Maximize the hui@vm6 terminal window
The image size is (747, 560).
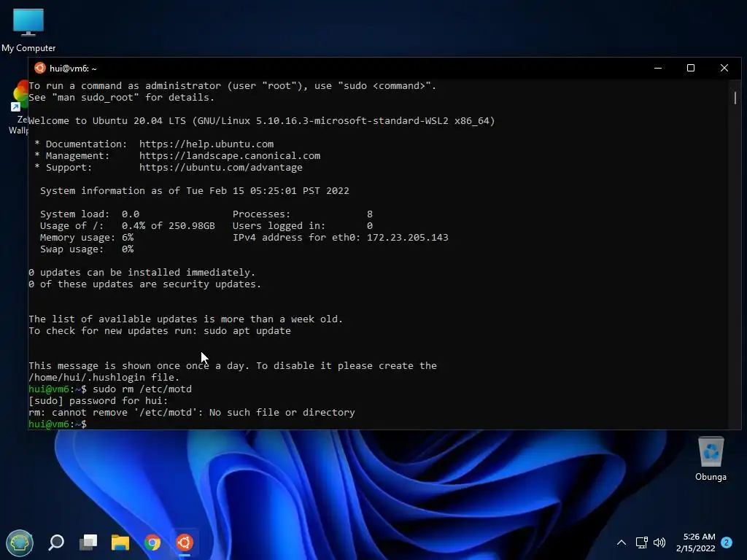click(691, 68)
